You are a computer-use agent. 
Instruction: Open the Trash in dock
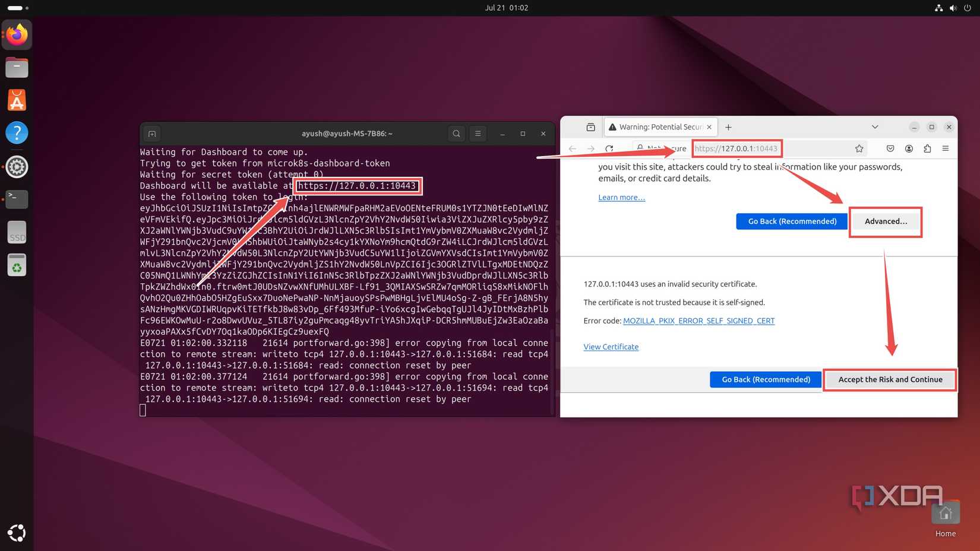coord(17,265)
